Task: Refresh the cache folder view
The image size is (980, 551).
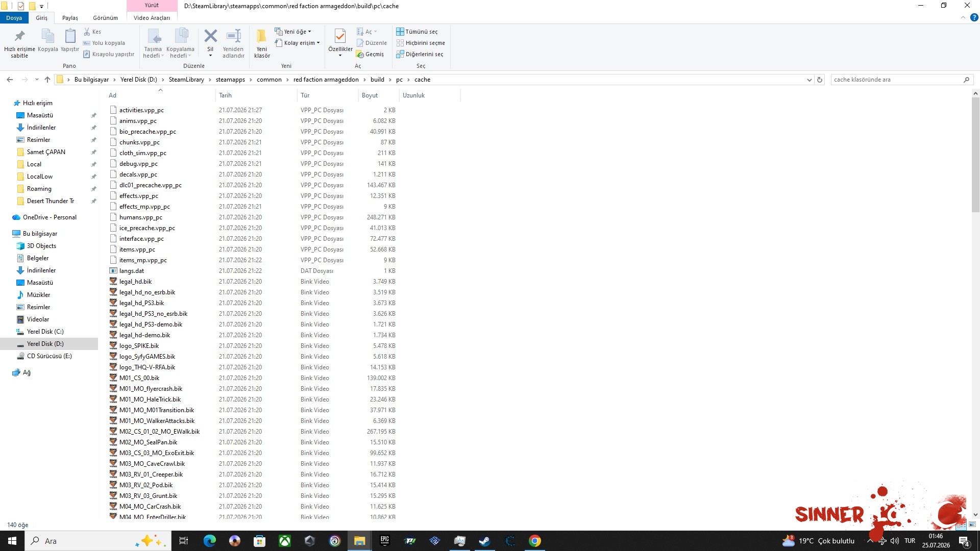Action: click(x=820, y=80)
